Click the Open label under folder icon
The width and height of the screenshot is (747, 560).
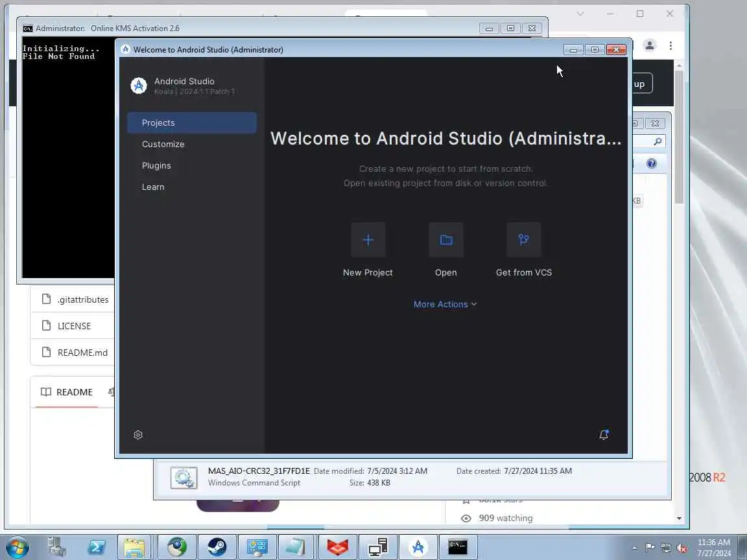[446, 272]
